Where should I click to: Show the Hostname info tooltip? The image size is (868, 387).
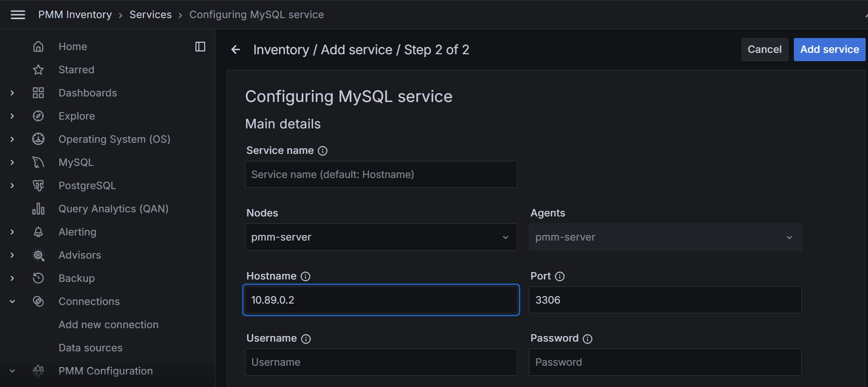click(305, 276)
